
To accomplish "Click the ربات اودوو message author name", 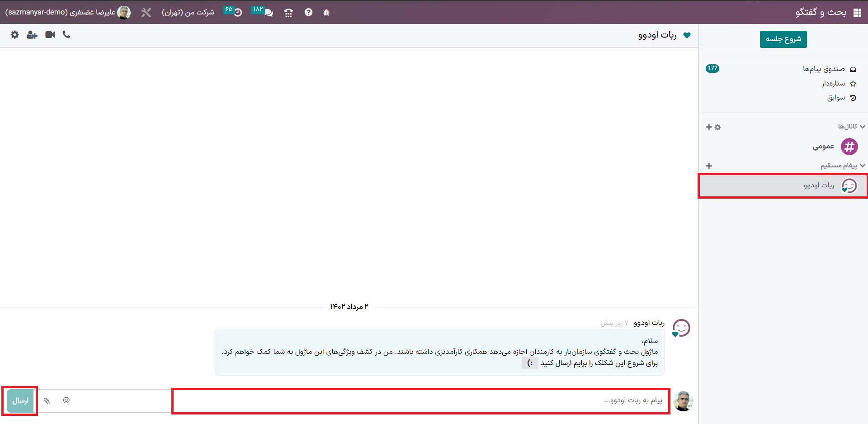I will coord(649,323).
